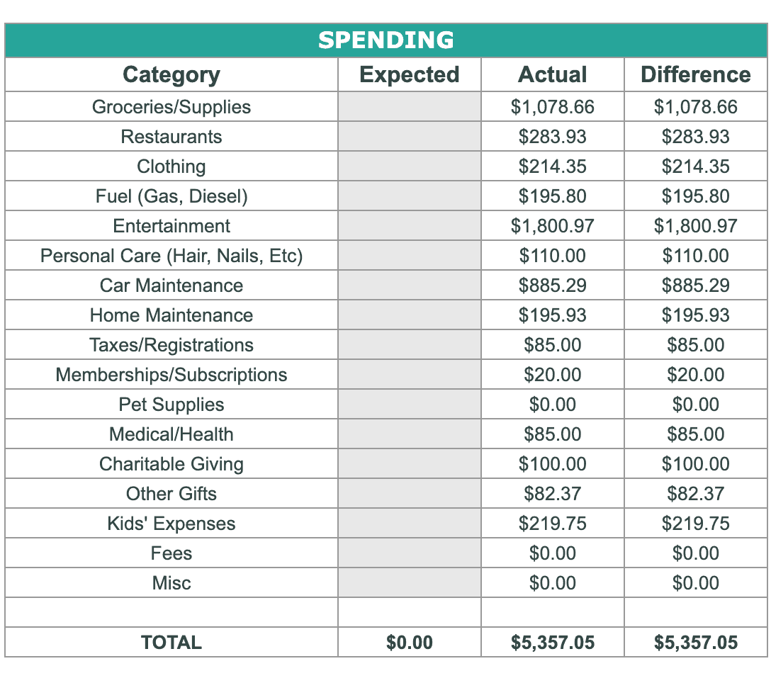
Task: Select the Memberships/Subscriptions category cell
Action: click(171, 375)
